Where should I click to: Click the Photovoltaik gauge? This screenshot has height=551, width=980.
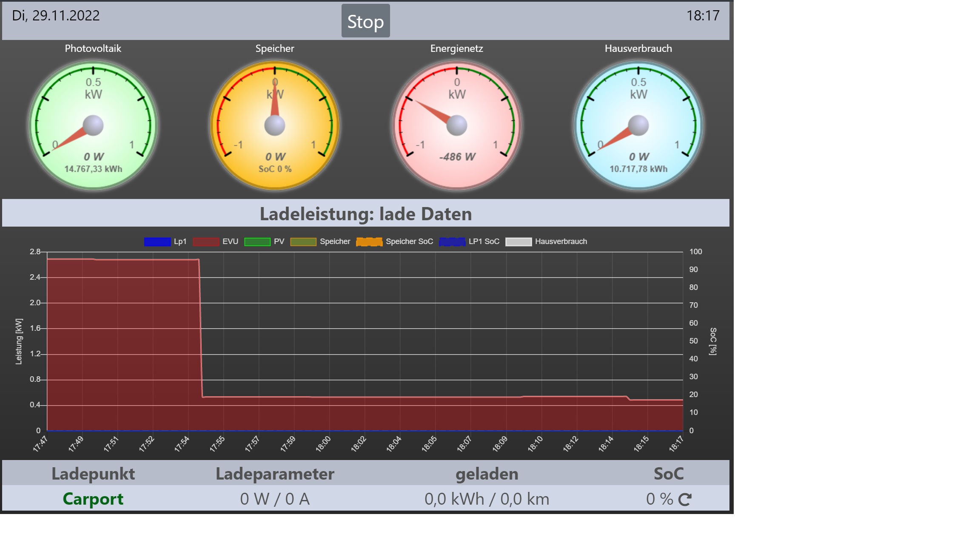93,125
